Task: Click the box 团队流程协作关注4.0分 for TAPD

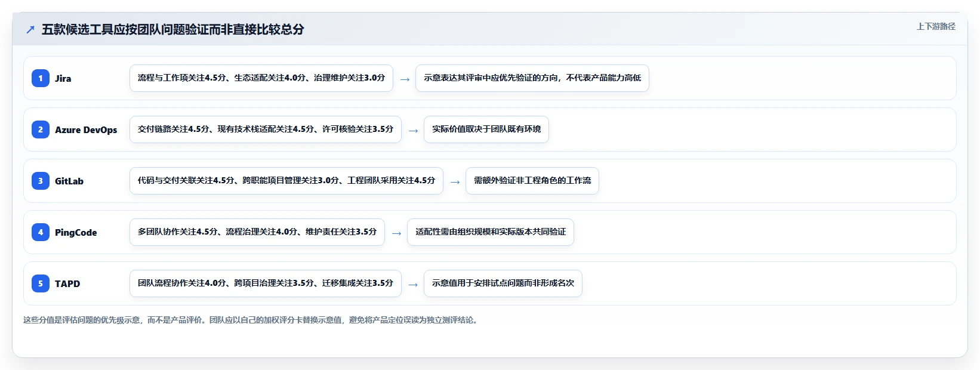Action: (266, 283)
